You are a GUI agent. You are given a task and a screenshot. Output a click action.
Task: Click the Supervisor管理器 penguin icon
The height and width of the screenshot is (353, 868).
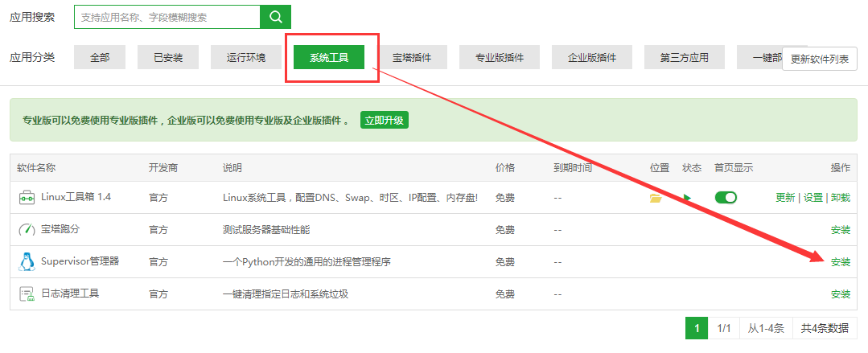pyautogui.click(x=27, y=261)
